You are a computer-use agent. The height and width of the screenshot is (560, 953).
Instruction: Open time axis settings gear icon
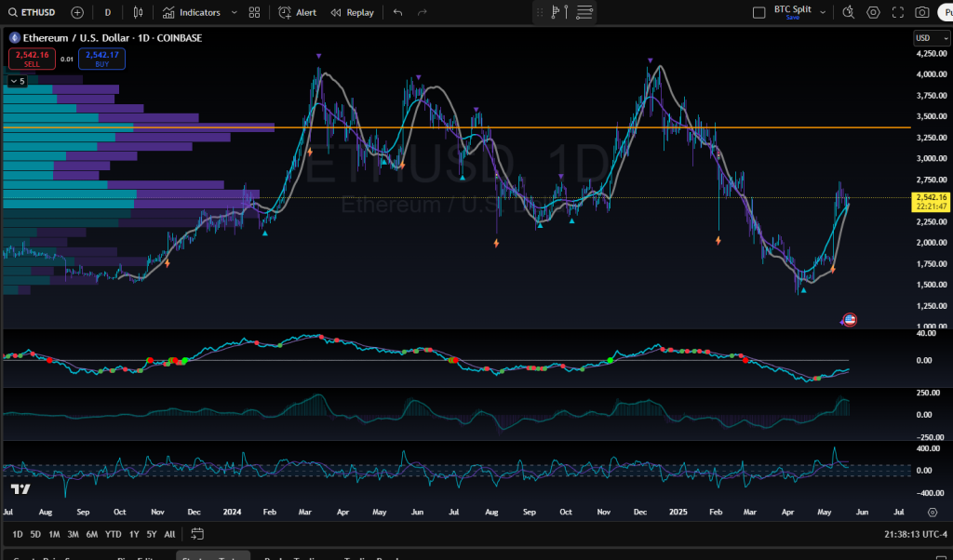point(933,512)
